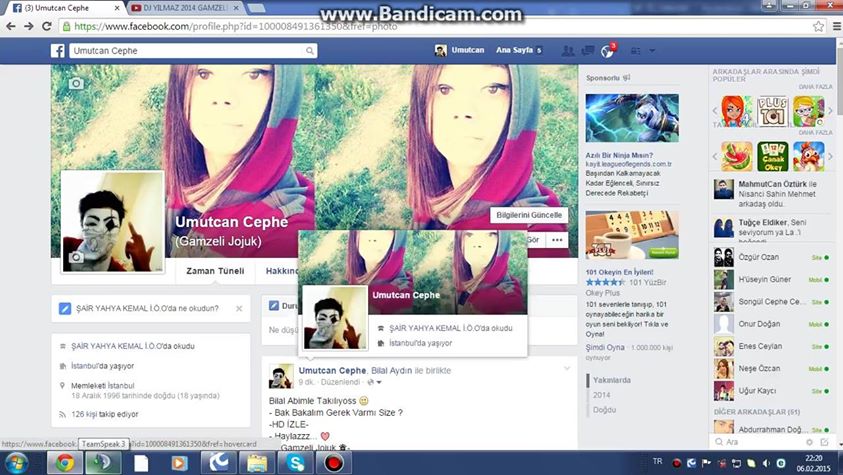Screen dimensions: 843x475
Task: Click 126 kişi takip ediyor
Action: 105,414
